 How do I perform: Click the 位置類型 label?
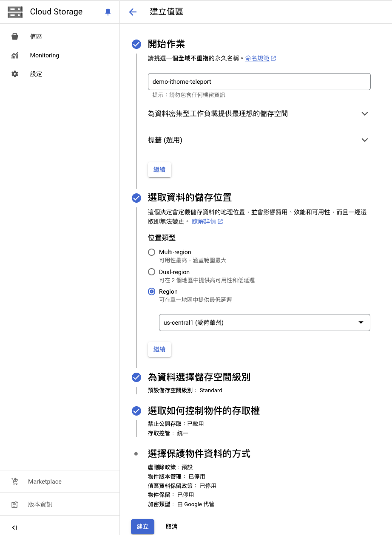[x=162, y=238]
